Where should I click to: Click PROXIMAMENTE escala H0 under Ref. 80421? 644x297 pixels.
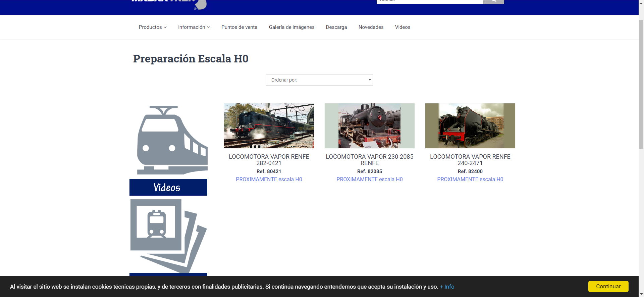(x=269, y=180)
